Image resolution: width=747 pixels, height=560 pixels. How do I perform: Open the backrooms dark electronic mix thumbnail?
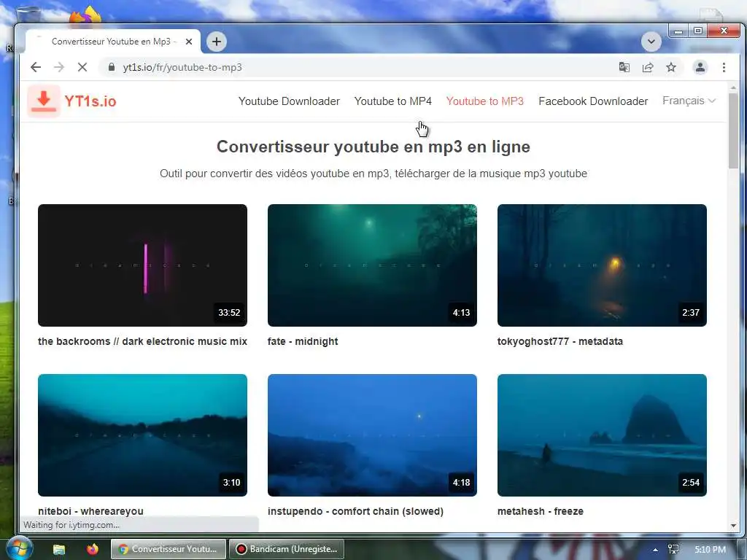142,265
